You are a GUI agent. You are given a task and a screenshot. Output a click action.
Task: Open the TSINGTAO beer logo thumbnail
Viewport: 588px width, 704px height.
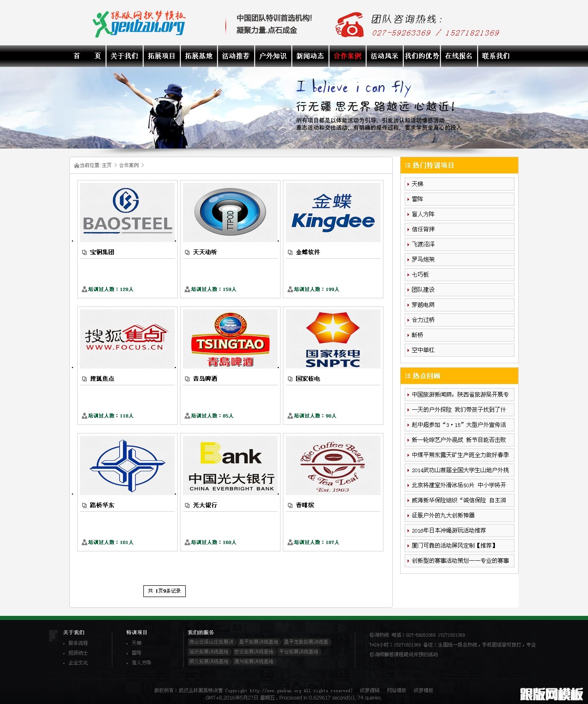click(230, 339)
